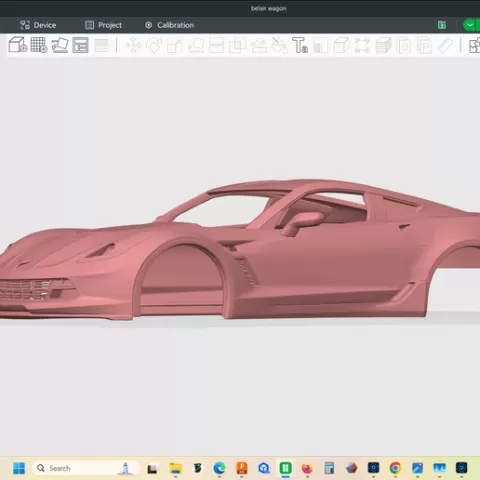The width and height of the screenshot is (480, 480).
Task: Open Firefox from the taskbar
Action: coord(307,468)
